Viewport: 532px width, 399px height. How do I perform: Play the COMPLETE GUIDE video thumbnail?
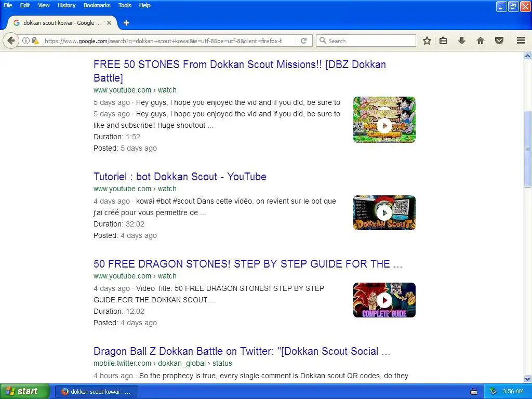pyautogui.click(x=384, y=300)
